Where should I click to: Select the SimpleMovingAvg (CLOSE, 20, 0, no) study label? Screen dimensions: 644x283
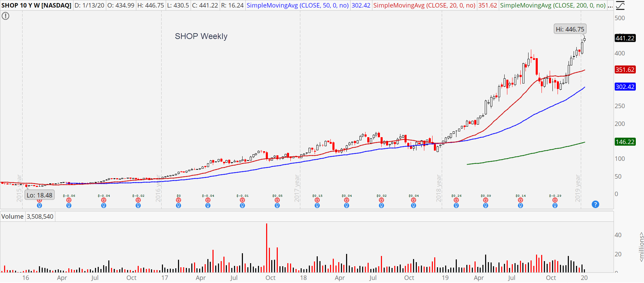click(x=424, y=5)
